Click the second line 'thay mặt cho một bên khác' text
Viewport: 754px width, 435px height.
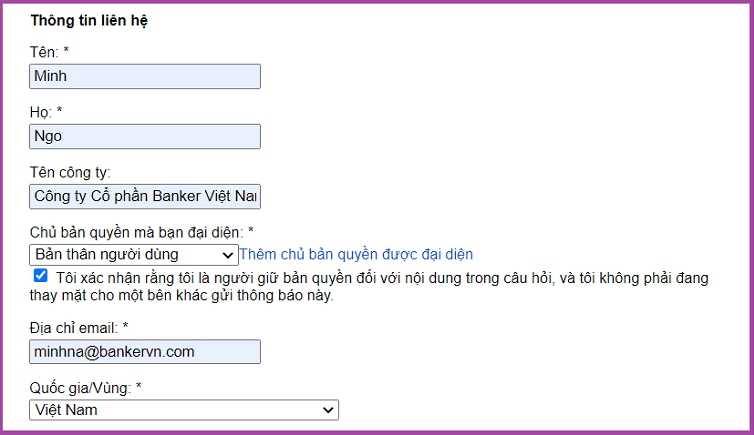coord(180,296)
